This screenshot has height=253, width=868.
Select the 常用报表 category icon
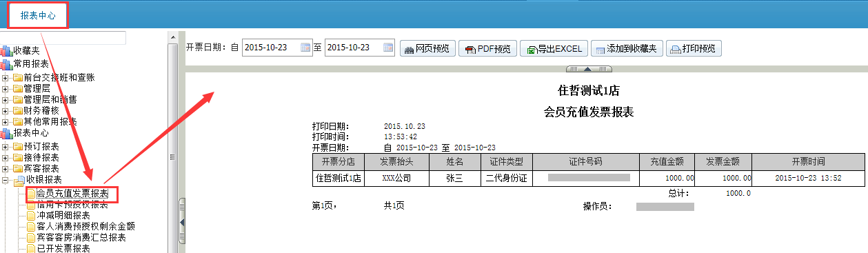click(7, 63)
